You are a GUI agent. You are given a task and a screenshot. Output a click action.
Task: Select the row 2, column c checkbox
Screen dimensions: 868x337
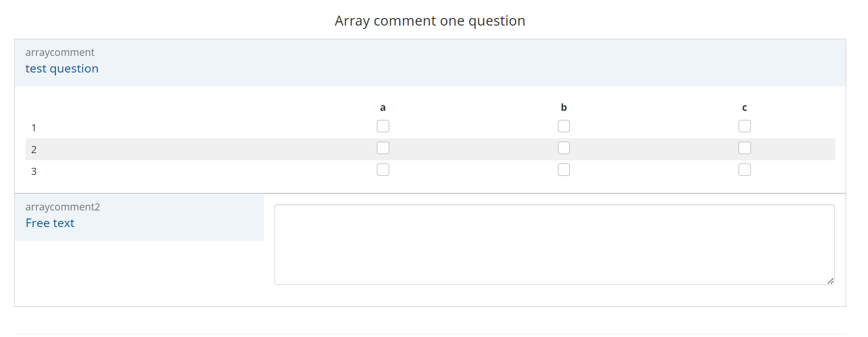point(745,148)
